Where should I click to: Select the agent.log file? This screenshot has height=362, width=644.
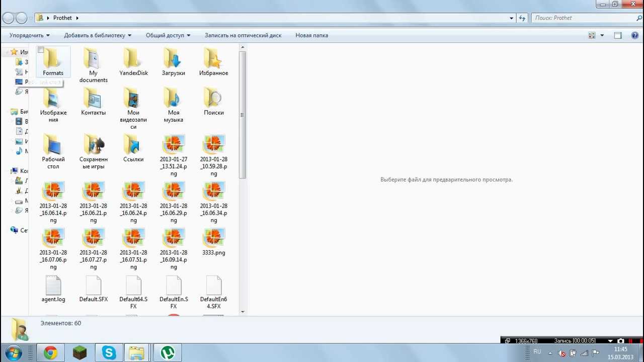[53, 288]
